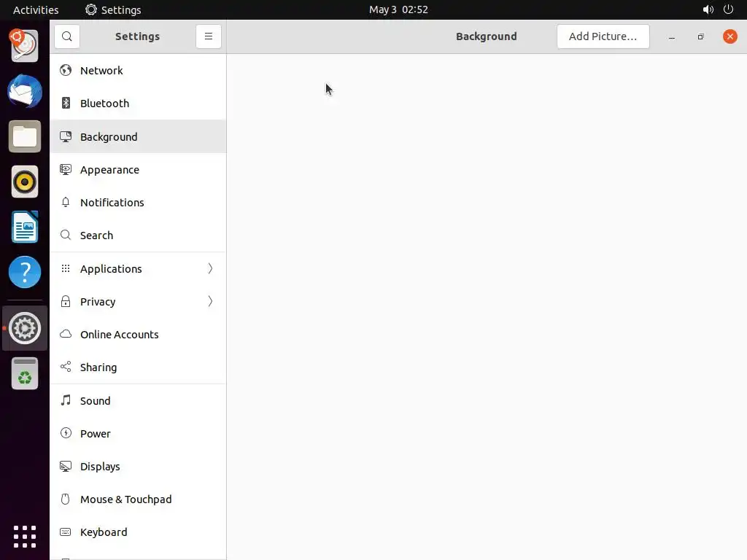Viewport: 747px width, 560px height.
Task: Open Online Accounts settings
Action: pyautogui.click(x=138, y=334)
